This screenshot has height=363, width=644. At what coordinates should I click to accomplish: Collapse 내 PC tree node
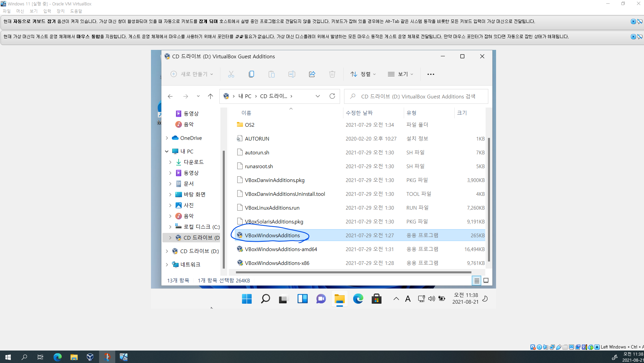[x=167, y=151]
